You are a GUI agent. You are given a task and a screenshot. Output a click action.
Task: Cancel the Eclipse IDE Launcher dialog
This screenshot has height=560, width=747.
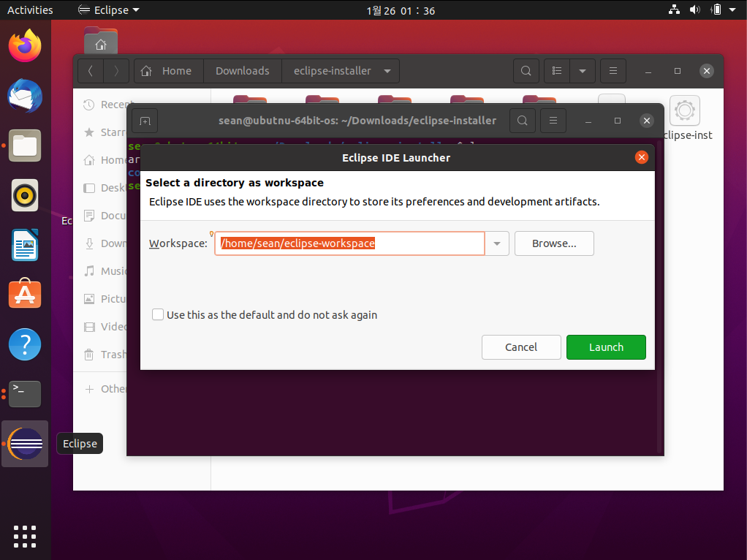(x=520, y=347)
